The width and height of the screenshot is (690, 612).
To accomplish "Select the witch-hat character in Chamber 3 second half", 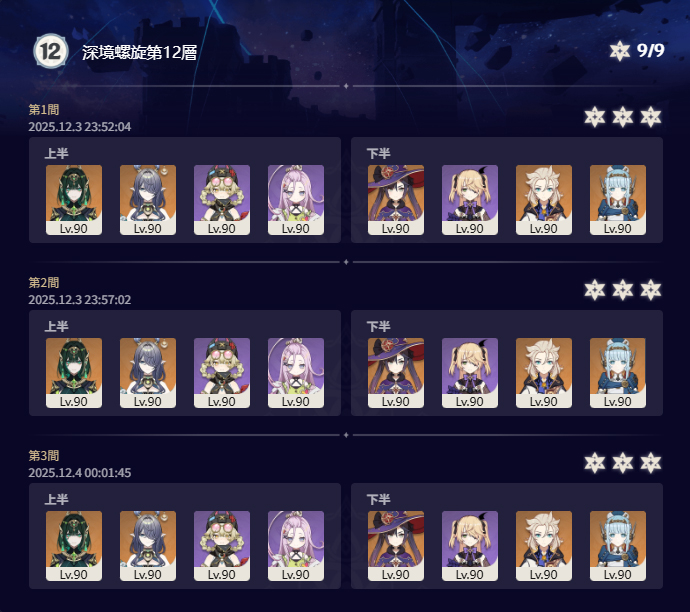I will [396, 546].
